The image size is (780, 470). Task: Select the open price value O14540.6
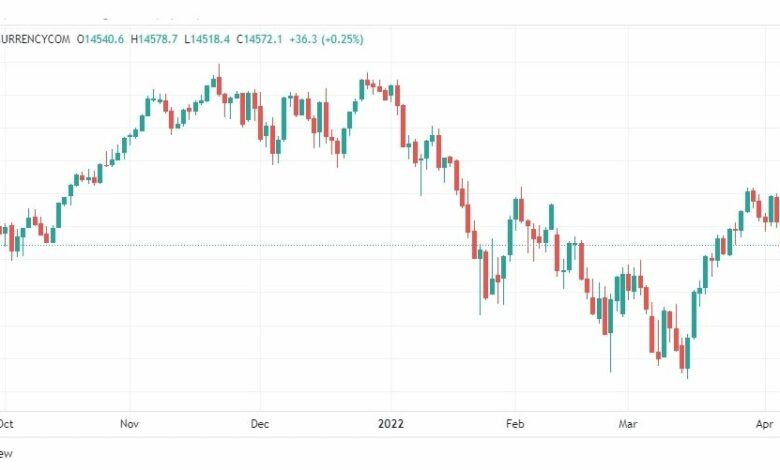click(100, 39)
